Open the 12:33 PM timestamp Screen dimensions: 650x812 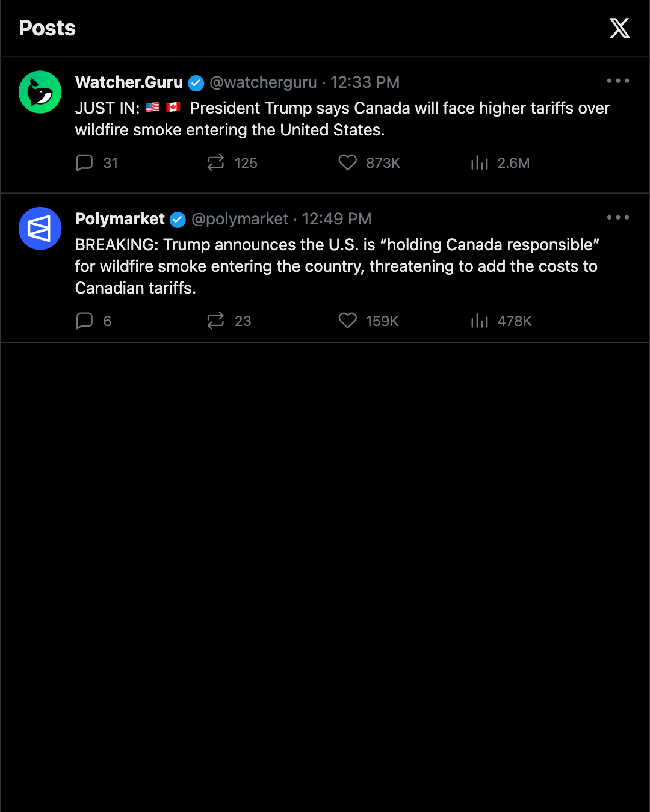[x=365, y=82]
